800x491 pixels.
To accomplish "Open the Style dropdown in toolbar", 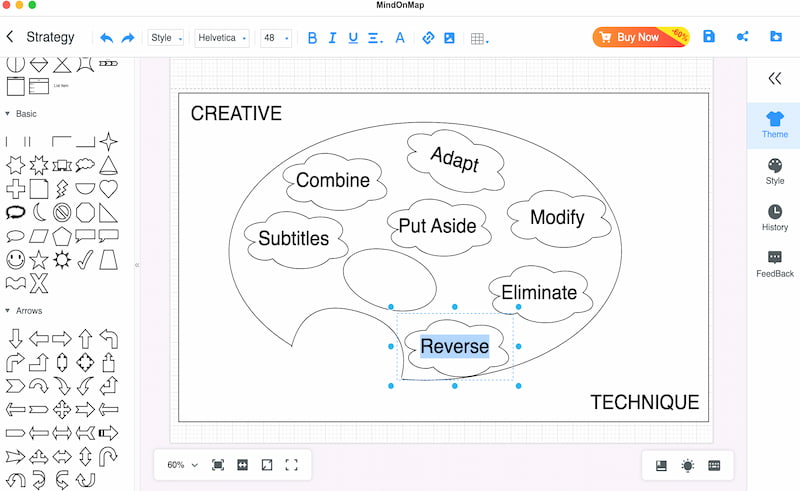I will 166,38.
